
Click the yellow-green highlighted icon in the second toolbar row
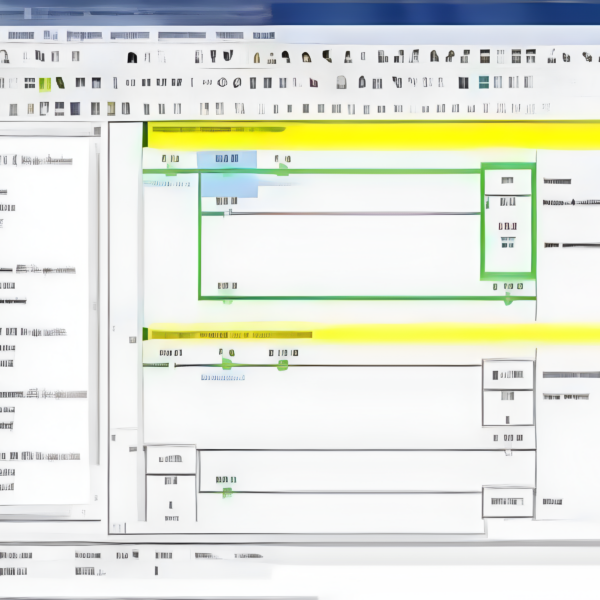(45, 82)
